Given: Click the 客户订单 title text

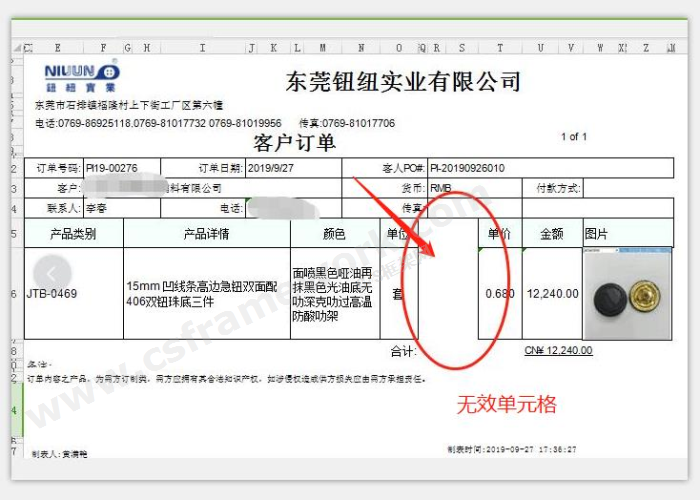Looking at the screenshot, I should pyautogui.click(x=294, y=142).
